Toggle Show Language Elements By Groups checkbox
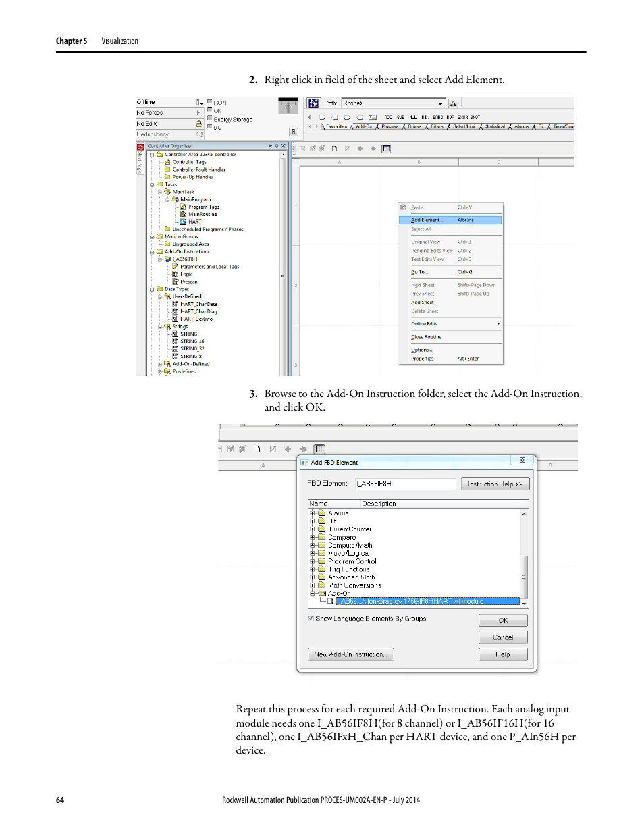The image size is (644, 834). click(311, 618)
